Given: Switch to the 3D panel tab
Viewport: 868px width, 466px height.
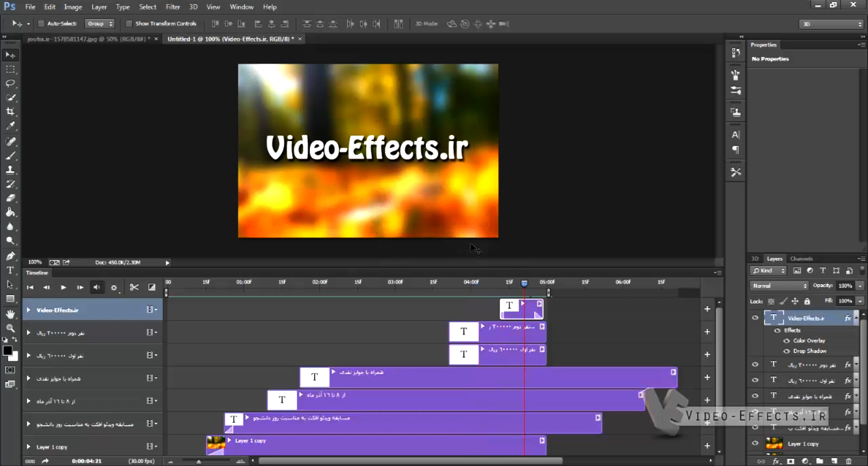Looking at the screenshot, I should pyautogui.click(x=755, y=259).
